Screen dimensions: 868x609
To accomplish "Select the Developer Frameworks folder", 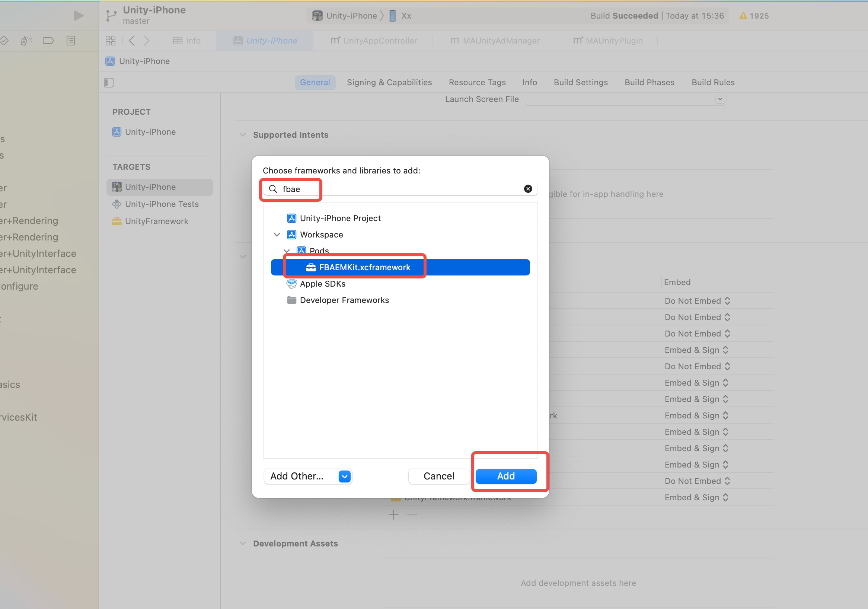I will (338, 300).
